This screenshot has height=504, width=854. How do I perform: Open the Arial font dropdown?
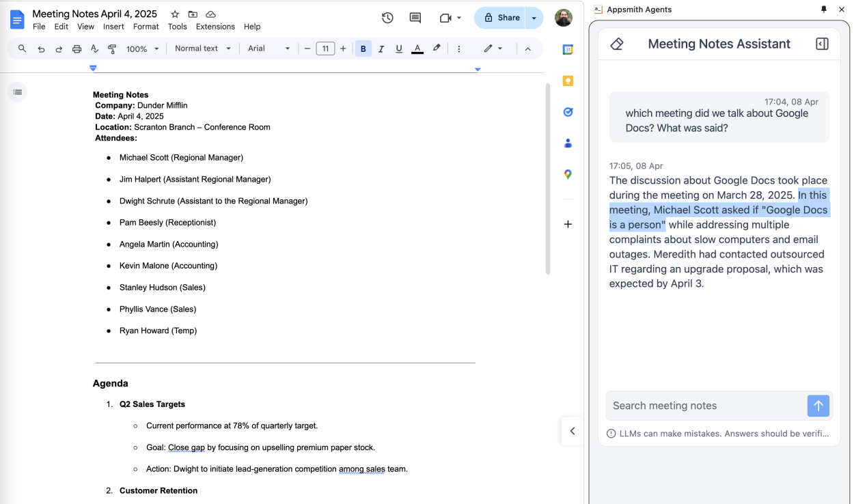(268, 48)
